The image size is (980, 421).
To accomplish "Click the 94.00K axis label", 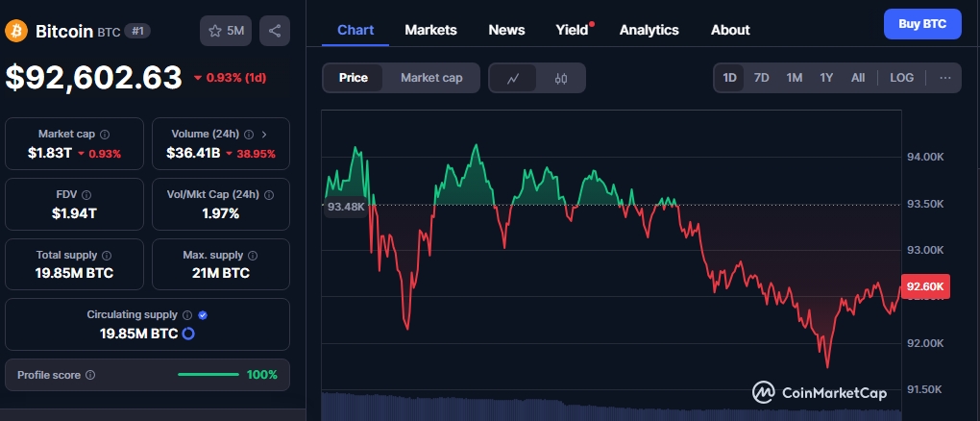I will (925, 157).
